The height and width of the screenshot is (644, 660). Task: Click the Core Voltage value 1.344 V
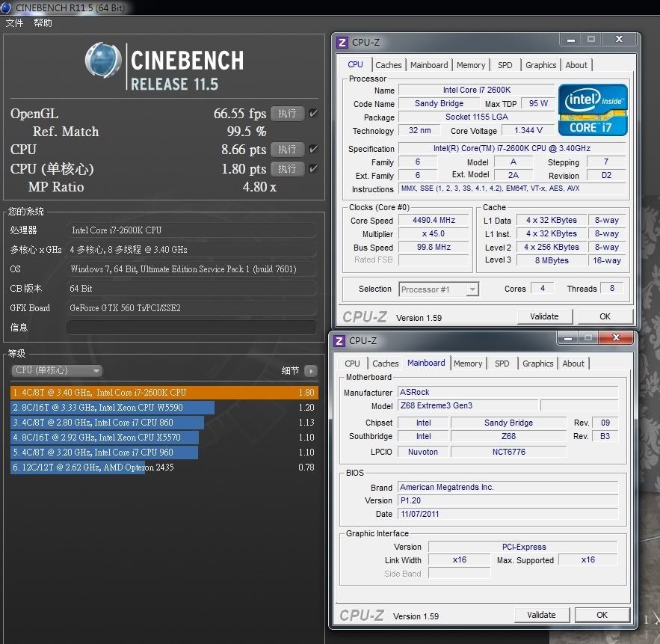click(x=528, y=131)
